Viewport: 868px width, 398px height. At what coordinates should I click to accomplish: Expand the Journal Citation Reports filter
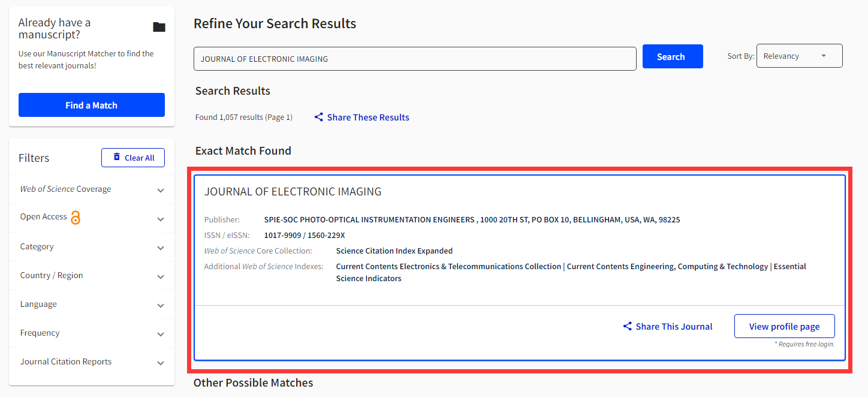pyautogui.click(x=161, y=363)
